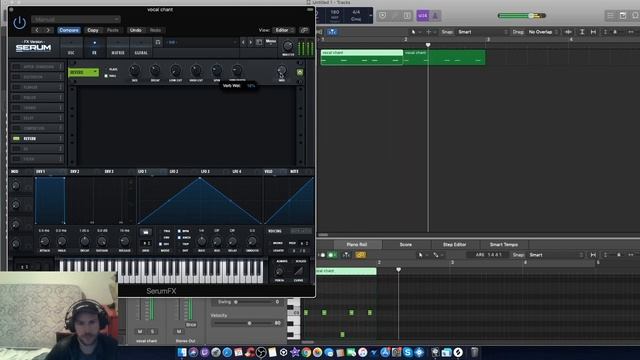Open the Manual preset dropdown in the plugin header
Viewport: 640px width, 360px height.
click(x=76, y=19)
